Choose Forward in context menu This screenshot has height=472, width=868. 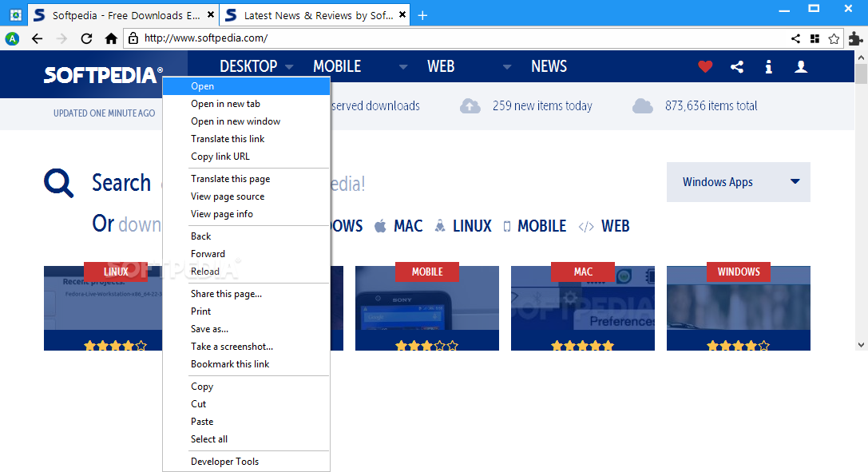pos(246,254)
